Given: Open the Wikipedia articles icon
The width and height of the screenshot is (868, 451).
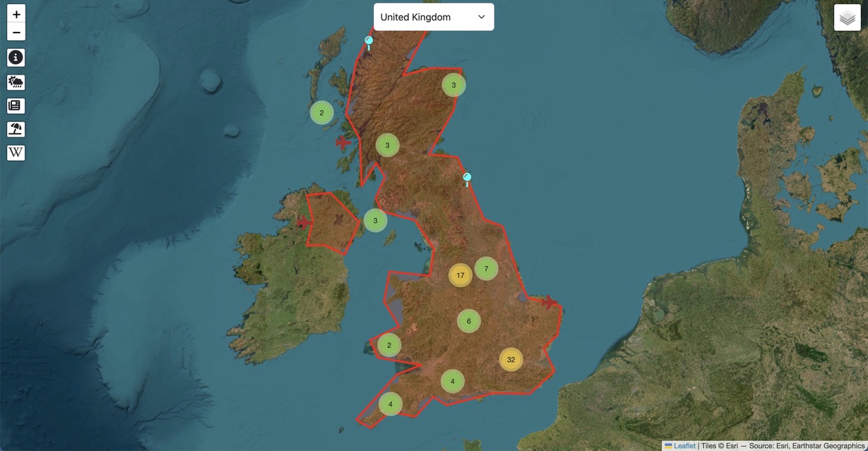Looking at the screenshot, I should (16, 152).
